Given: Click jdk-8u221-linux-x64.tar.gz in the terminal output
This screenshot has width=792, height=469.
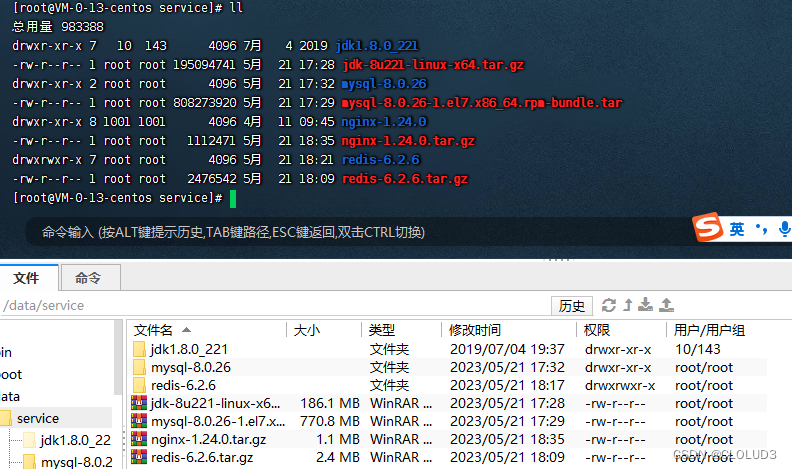Looking at the screenshot, I should [x=433, y=65].
